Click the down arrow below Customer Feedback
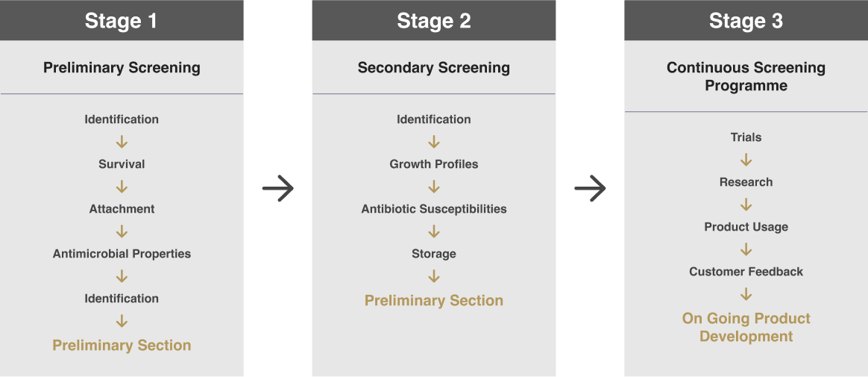This screenshot has width=868, height=377. [x=746, y=294]
